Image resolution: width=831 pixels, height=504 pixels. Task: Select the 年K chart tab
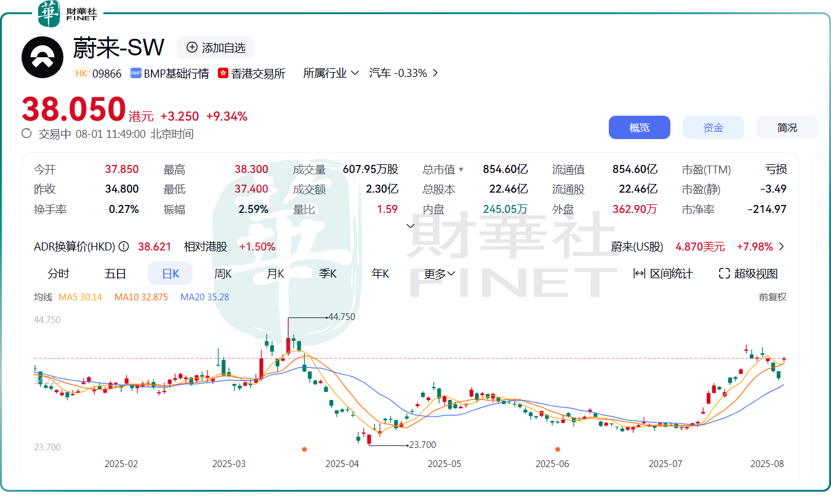coord(380,274)
